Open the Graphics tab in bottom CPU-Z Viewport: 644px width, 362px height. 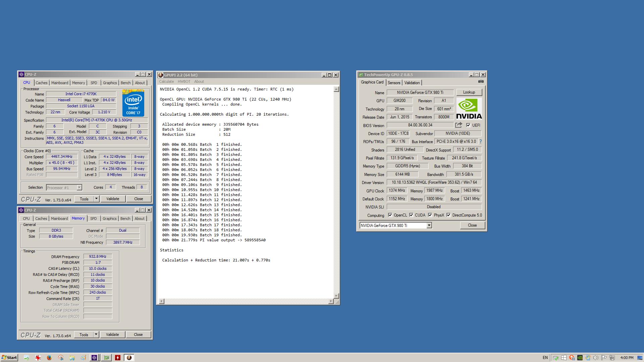coord(110,219)
